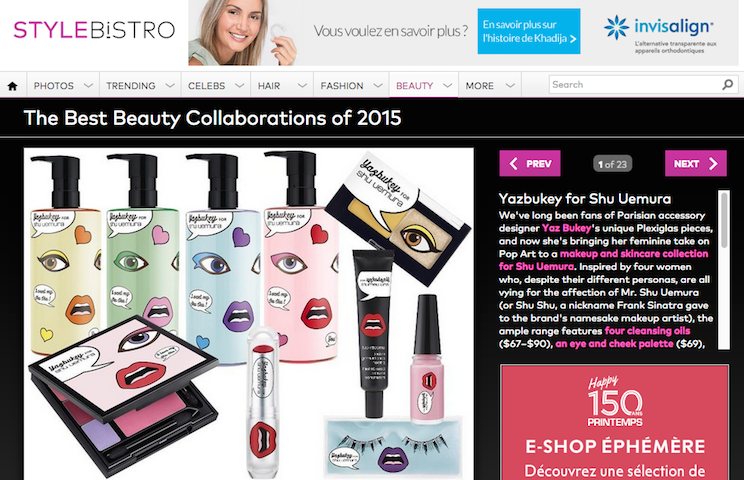The height and width of the screenshot is (480, 744).
Task: Select the Fashion menu item
Action: [342, 86]
